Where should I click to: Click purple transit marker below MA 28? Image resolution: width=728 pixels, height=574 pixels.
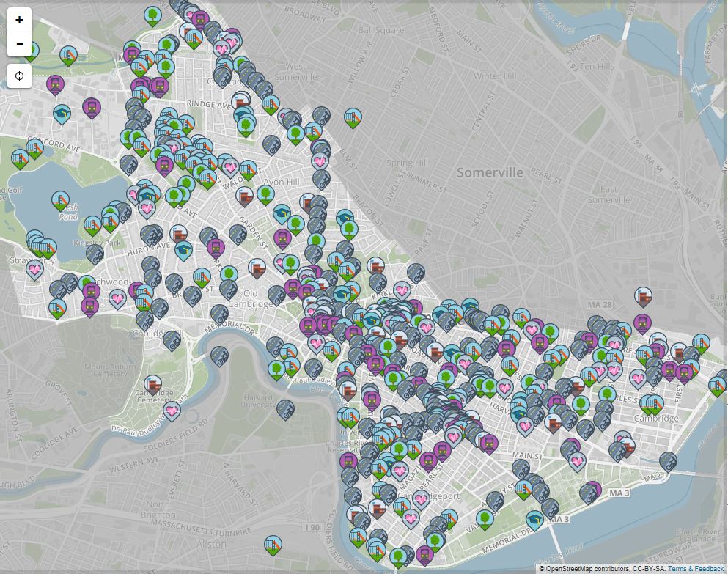[643, 323]
